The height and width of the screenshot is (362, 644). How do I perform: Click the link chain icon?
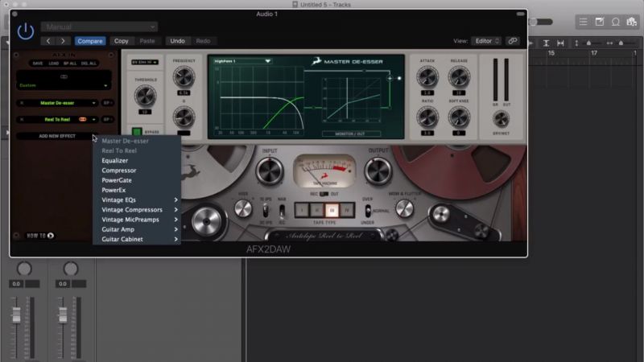513,41
